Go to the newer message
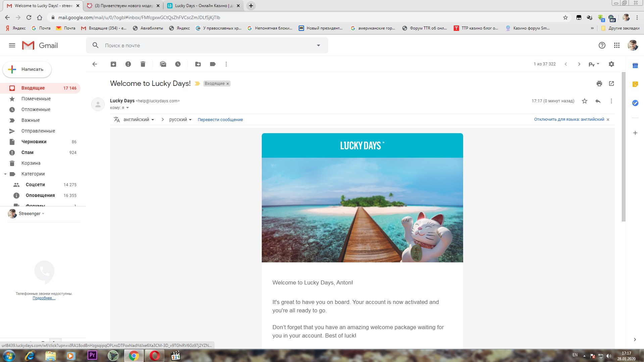Image resolution: width=644 pixels, height=362 pixels. [566, 64]
